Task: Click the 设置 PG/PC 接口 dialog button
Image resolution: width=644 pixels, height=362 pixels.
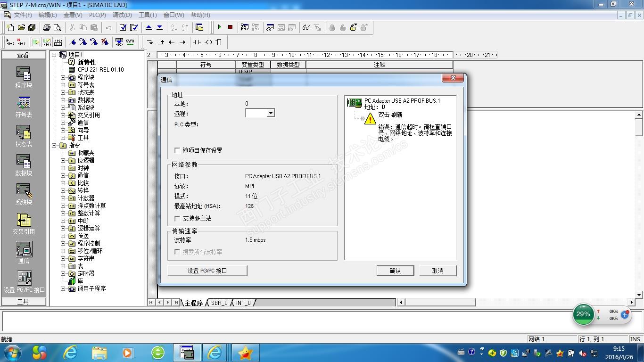Action: click(207, 271)
